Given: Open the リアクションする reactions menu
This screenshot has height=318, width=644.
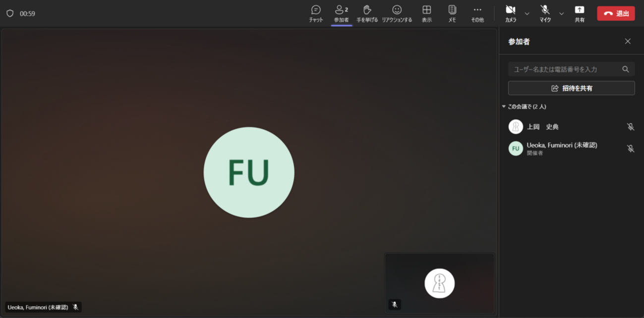Looking at the screenshot, I should (397, 13).
